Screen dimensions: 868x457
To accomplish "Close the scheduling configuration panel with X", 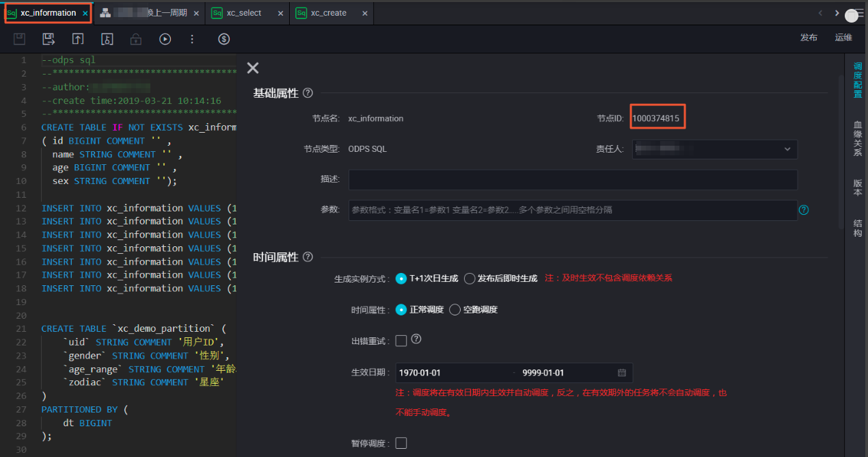I will pyautogui.click(x=253, y=68).
